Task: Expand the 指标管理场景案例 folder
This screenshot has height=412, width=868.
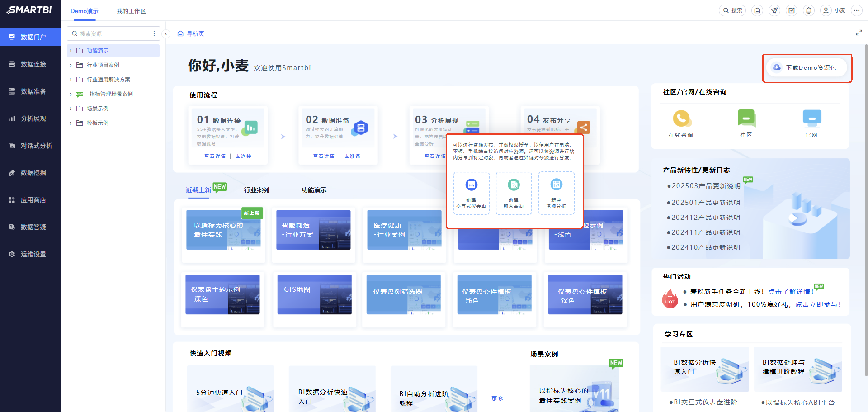Action: point(71,94)
